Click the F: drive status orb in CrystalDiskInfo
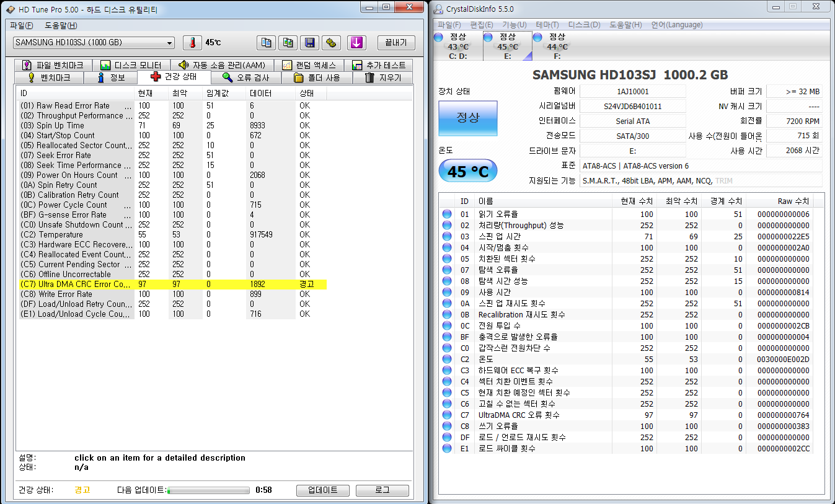Viewport: 835px width, 504px height. pos(537,37)
